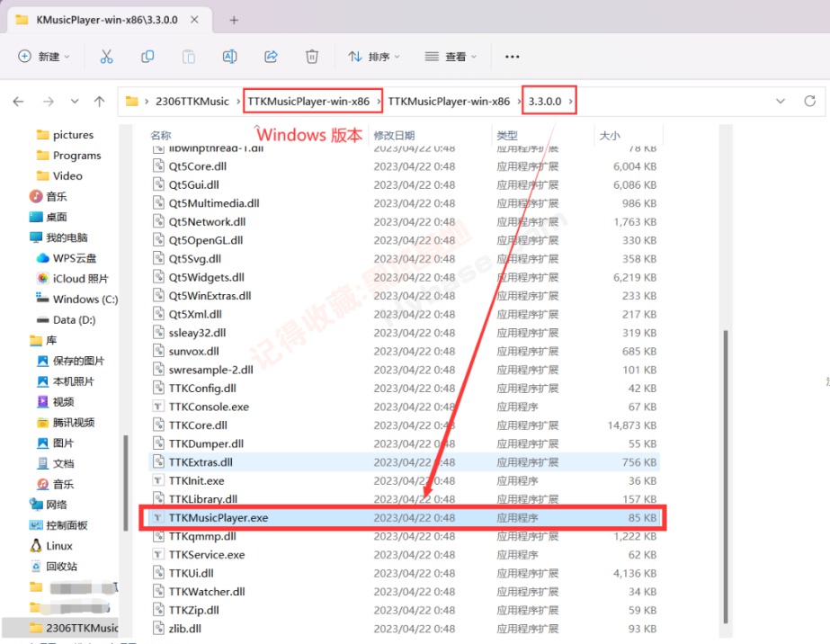830x644 pixels.
Task: Click the Cut scissors icon
Action: pos(106,57)
